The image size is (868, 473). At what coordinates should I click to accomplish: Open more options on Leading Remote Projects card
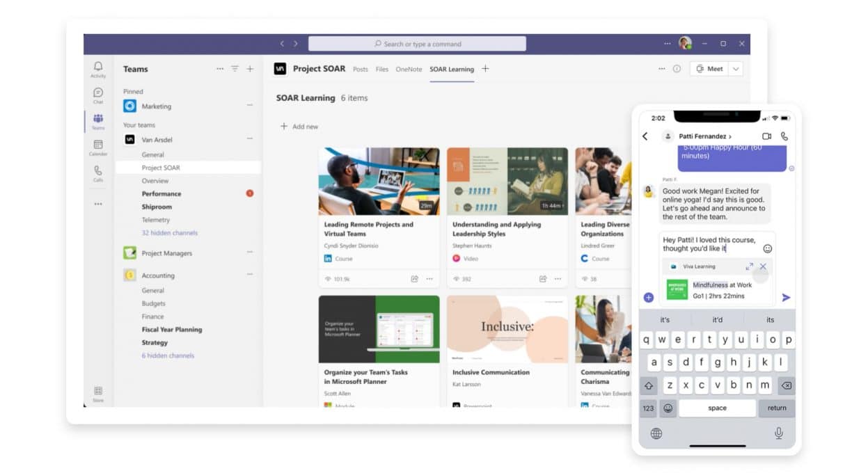click(x=429, y=279)
